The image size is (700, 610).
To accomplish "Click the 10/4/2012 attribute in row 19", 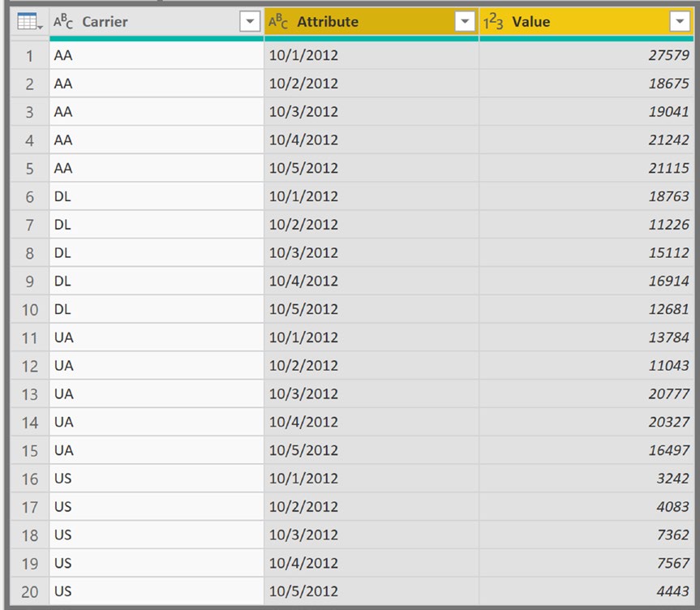I will (x=371, y=564).
